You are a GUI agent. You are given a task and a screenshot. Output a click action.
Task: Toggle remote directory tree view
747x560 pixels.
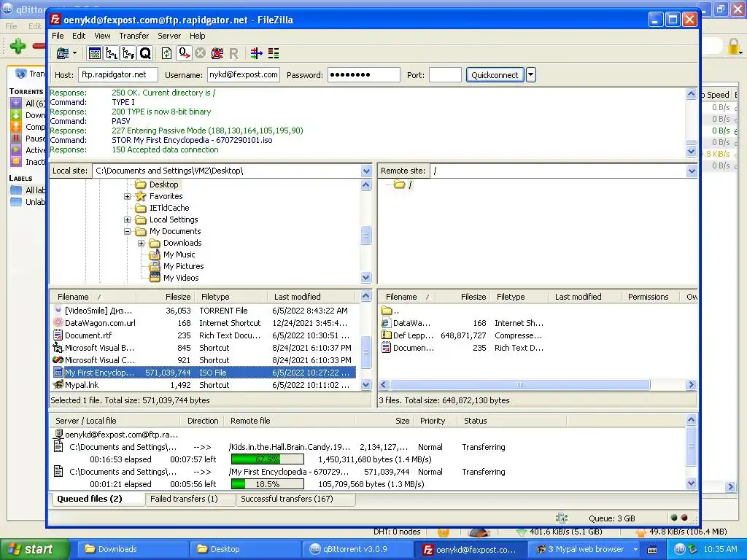(x=128, y=53)
